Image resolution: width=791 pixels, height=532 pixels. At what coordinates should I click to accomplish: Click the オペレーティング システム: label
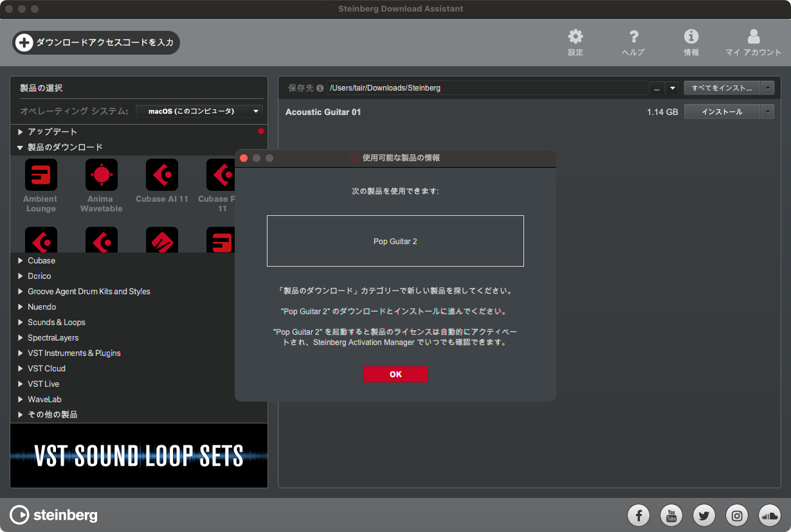pyautogui.click(x=75, y=111)
